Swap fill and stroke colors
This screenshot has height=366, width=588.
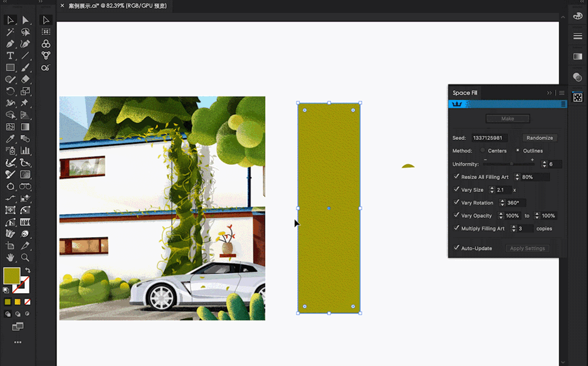click(x=28, y=270)
